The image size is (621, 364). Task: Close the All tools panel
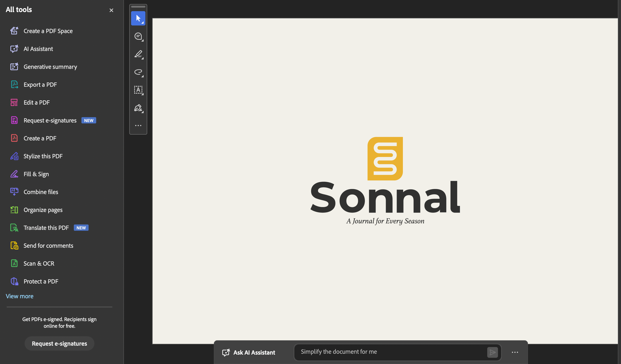click(111, 10)
